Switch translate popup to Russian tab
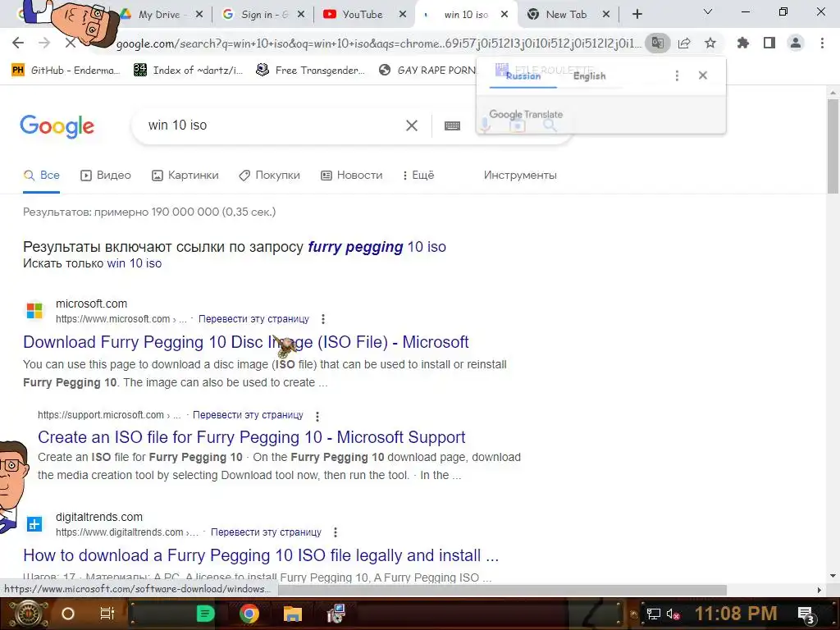 523,76
